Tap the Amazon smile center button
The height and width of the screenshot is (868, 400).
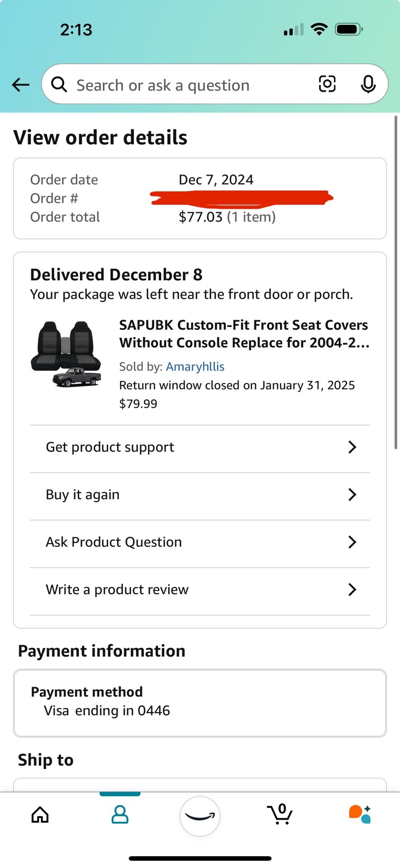click(200, 816)
